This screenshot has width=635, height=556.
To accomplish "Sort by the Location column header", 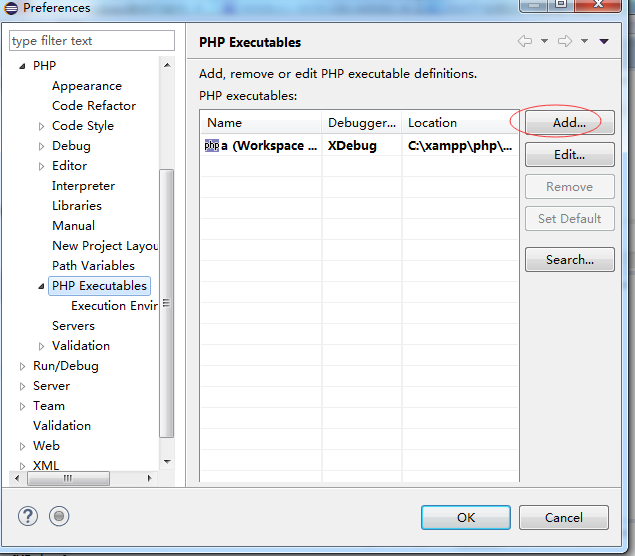I will pos(460,122).
